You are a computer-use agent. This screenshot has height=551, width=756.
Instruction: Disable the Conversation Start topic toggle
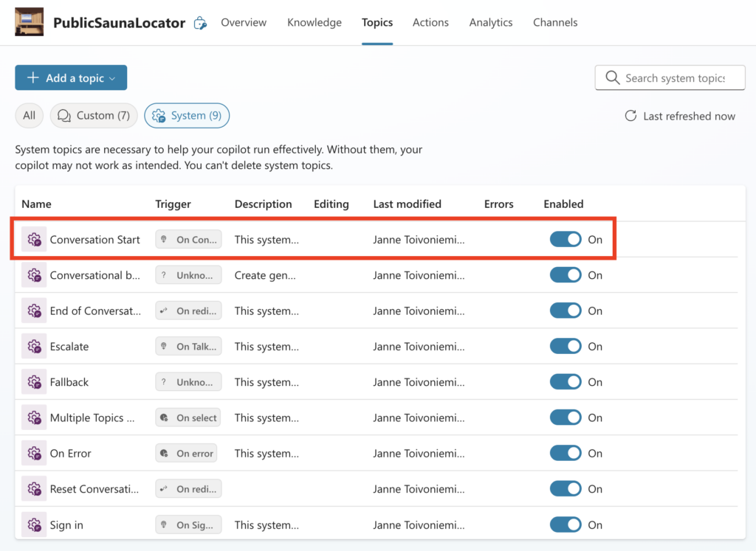coord(566,240)
